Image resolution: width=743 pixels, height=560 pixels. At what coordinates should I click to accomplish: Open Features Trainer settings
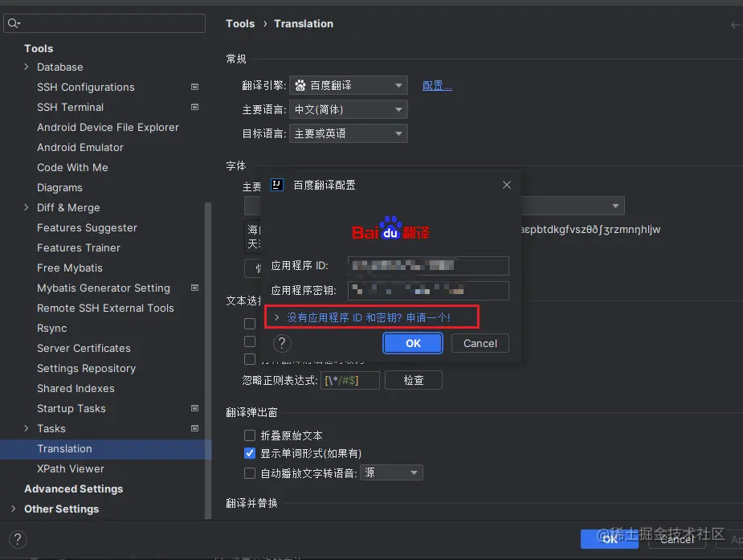pyautogui.click(x=79, y=247)
